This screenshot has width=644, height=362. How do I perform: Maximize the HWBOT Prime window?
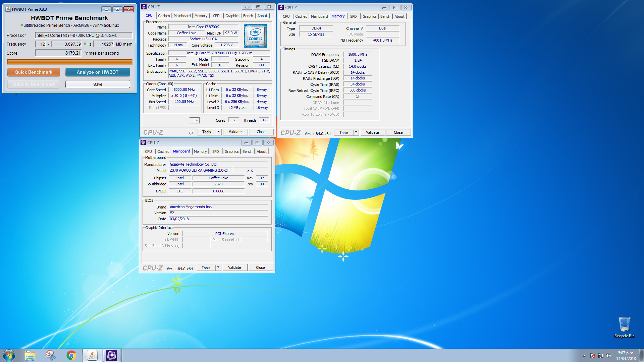point(117,9)
